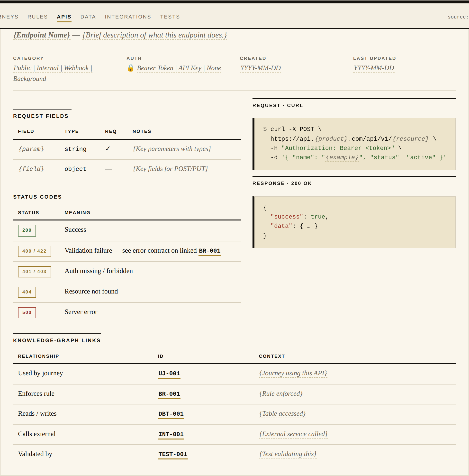
Task: Edit the {Key parameters with types} note
Action: (172, 149)
